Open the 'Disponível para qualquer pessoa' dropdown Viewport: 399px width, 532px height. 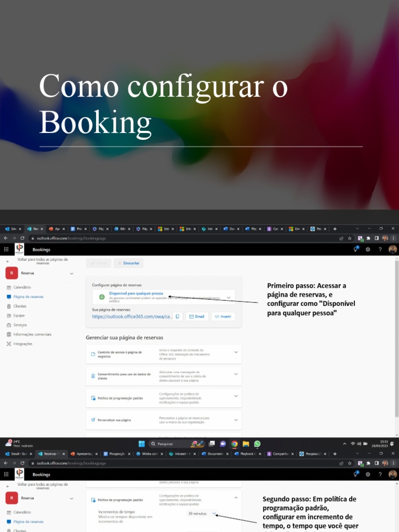[x=164, y=297]
